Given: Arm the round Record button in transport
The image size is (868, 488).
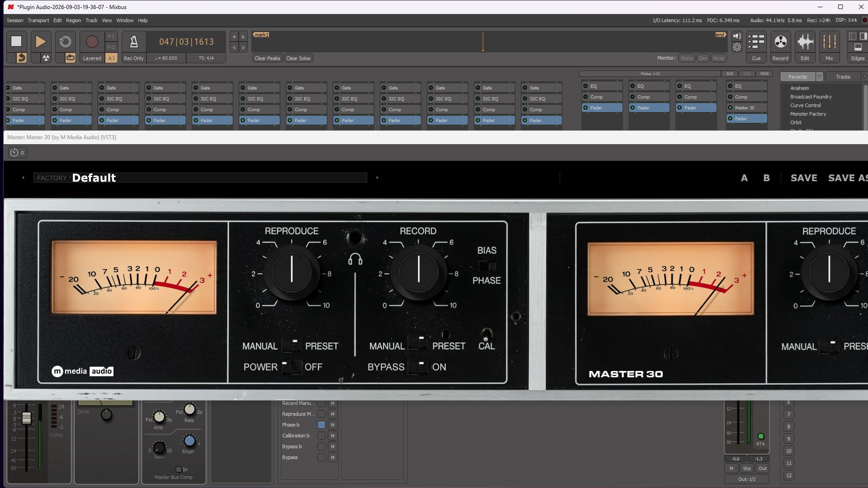Looking at the screenshot, I should point(92,42).
